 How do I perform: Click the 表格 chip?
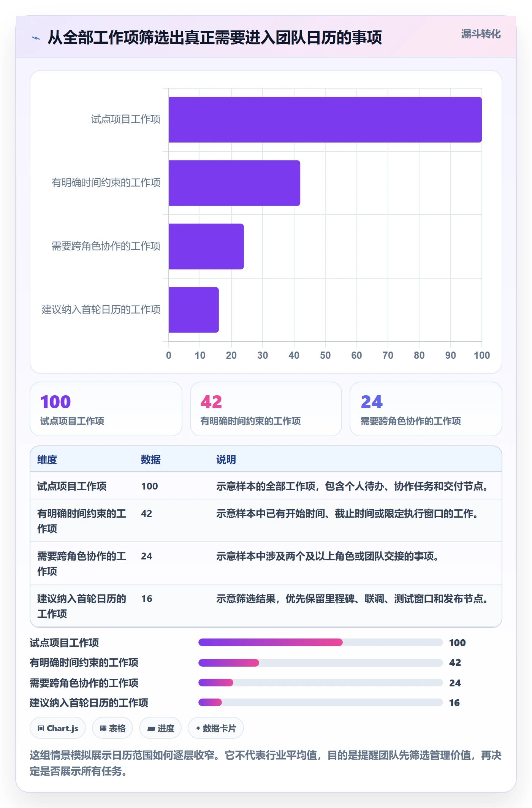[112, 728]
